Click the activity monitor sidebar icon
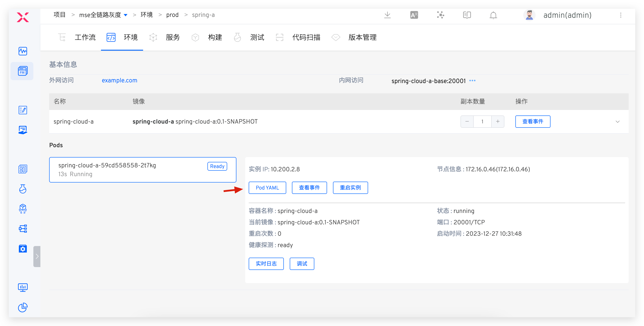Screen dimensions: 644x326 [23, 51]
